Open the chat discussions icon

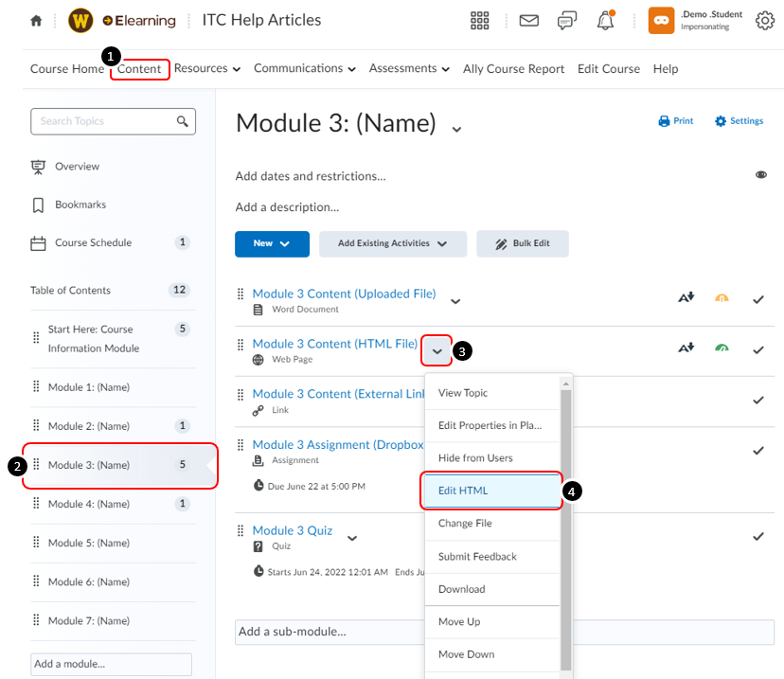(566, 20)
